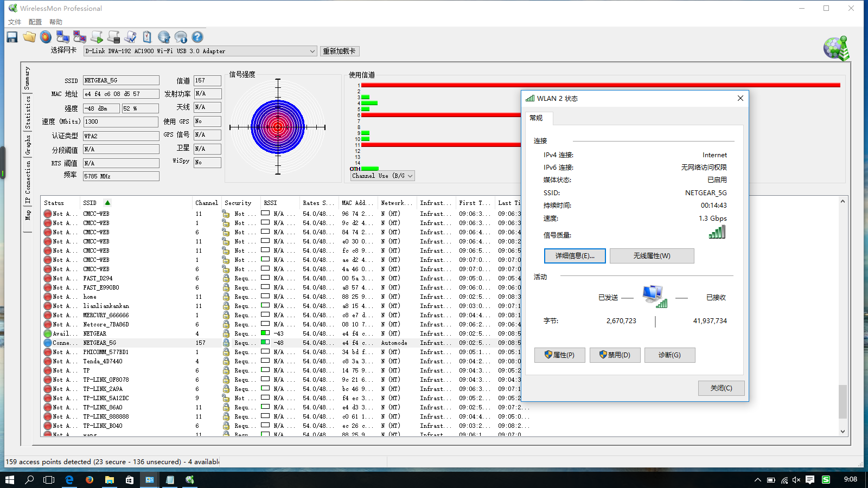Click the WirelessMon taskbar icon
Viewport: 868px width, 488px height.
[x=189, y=480]
